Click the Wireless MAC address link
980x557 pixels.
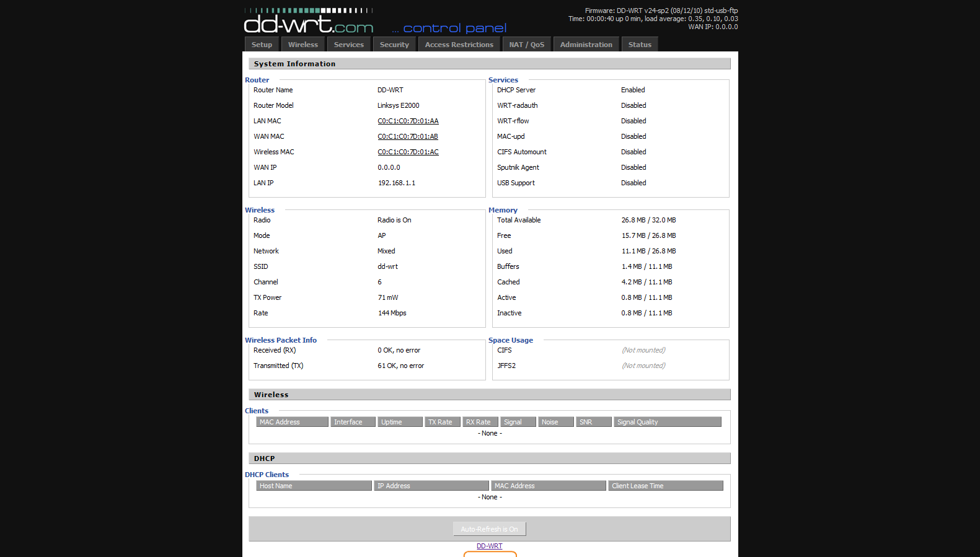[408, 152]
